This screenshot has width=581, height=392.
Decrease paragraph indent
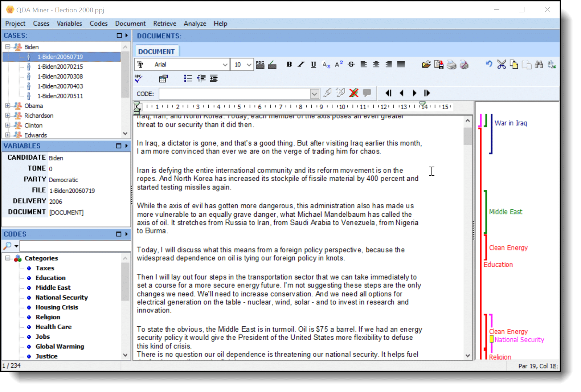[201, 78]
